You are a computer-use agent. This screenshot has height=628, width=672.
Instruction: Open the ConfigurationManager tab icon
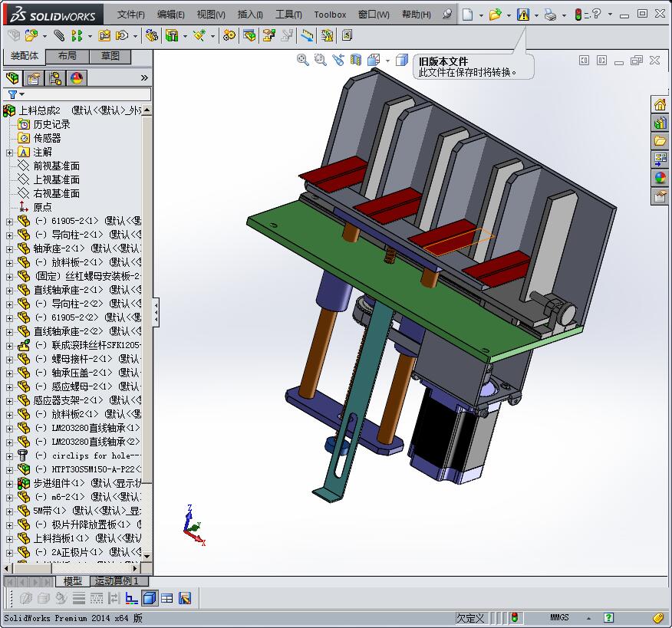[x=55, y=78]
